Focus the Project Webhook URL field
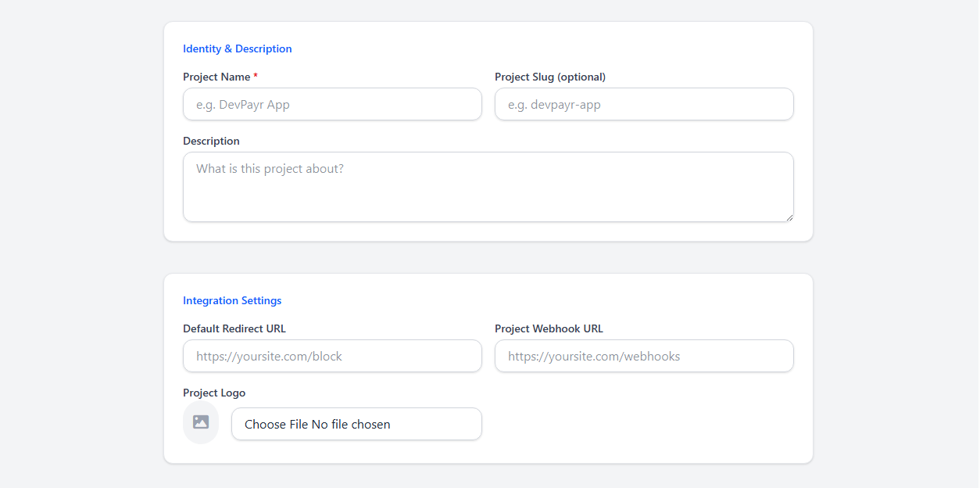The height and width of the screenshot is (488, 980). pos(644,356)
